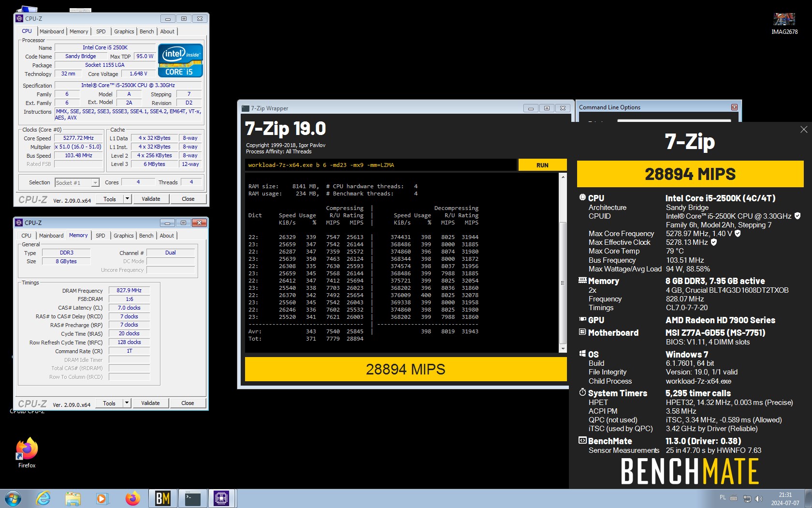The height and width of the screenshot is (508, 812).
Task: Open Bench tab in top CPU-Z
Action: coord(146,31)
